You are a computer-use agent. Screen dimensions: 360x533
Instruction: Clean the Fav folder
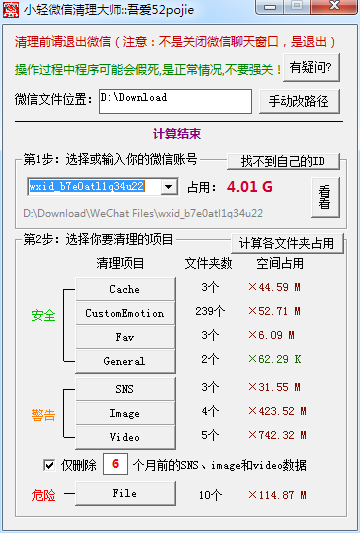click(125, 337)
